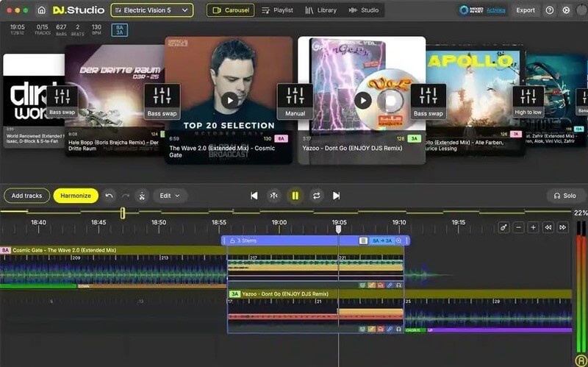Open the Electric Vision 5 project dropdown
Viewport: 588px width, 367px height.
[152, 10]
